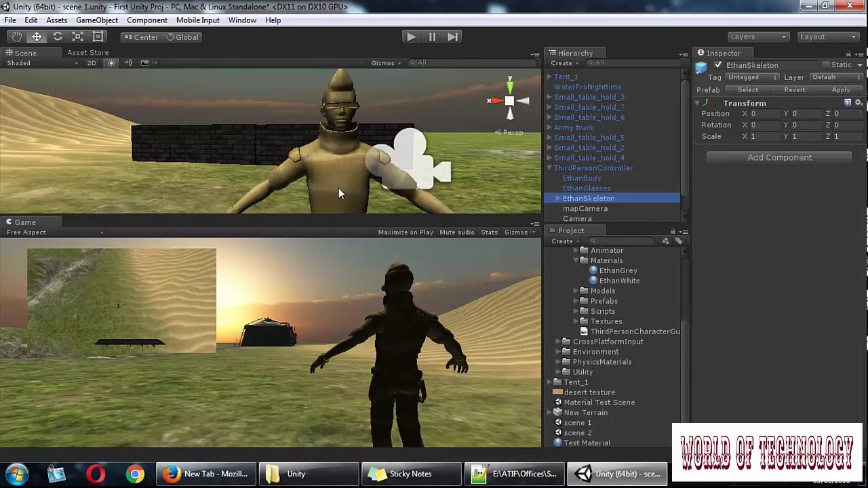Select the Scale tool in the toolbar
Screen dimensions: 868x488
[78, 37]
